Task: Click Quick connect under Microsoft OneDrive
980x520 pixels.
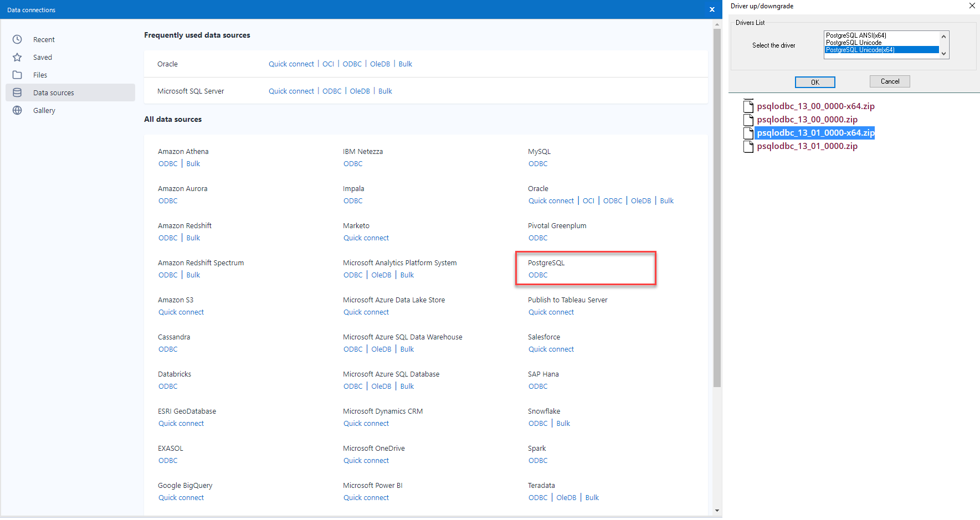Action: [x=366, y=461]
